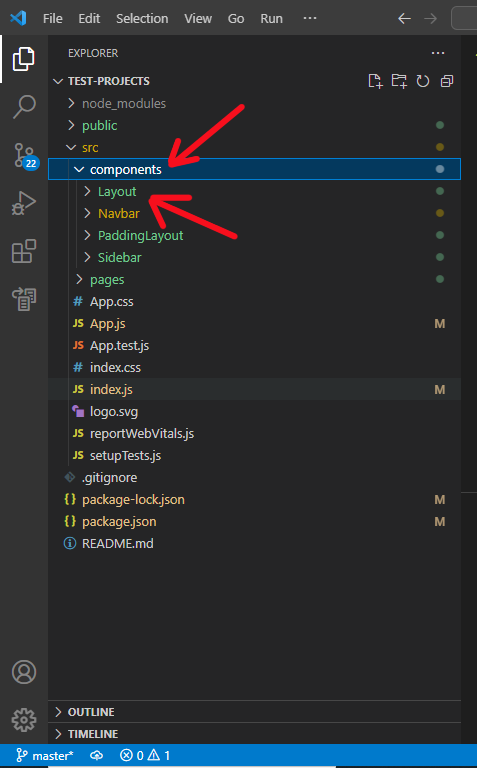Open Run and Debug view

[x=24, y=203]
